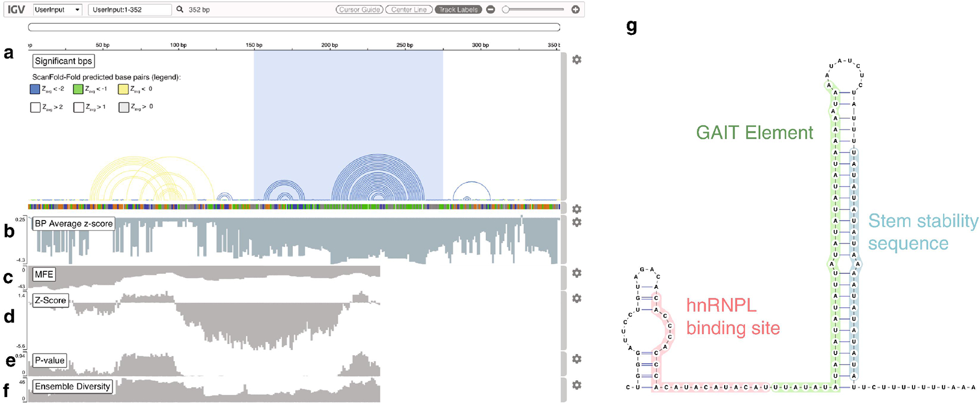The height and width of the screenshot is (403, 980).
Task: Click the UserInput:1-352 locus field
Action: click(x=130, y=10)
